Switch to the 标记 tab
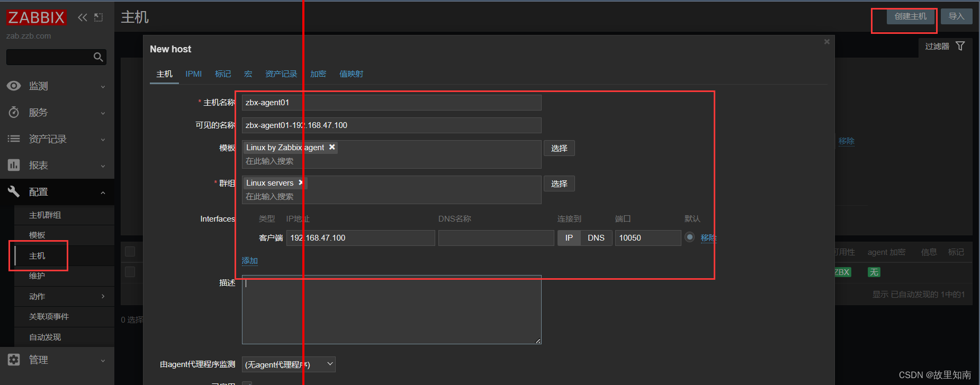This screenshot has height=385, width=980. [223, 74]
